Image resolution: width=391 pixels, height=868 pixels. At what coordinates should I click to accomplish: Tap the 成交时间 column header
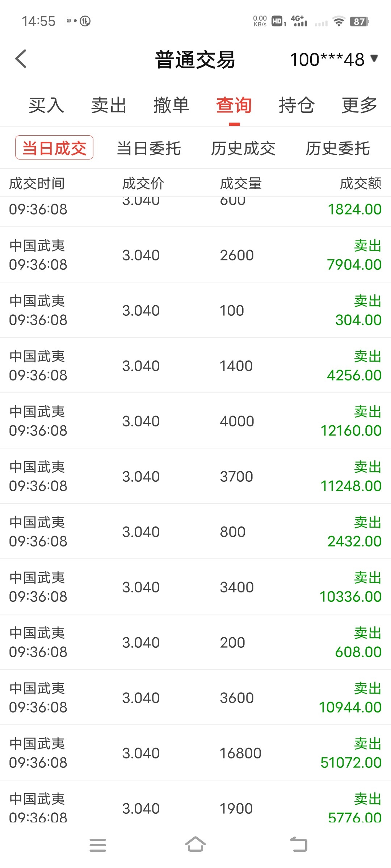[x=37, y=183]
